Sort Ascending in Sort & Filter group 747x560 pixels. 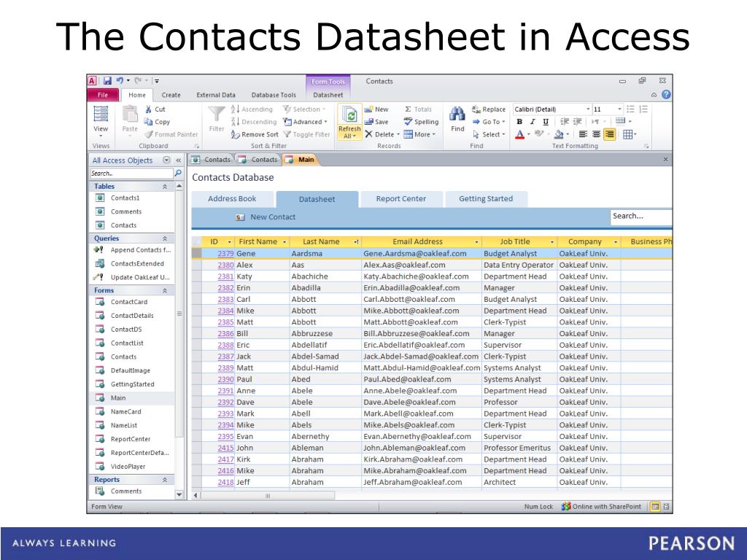tap(252, 109)
